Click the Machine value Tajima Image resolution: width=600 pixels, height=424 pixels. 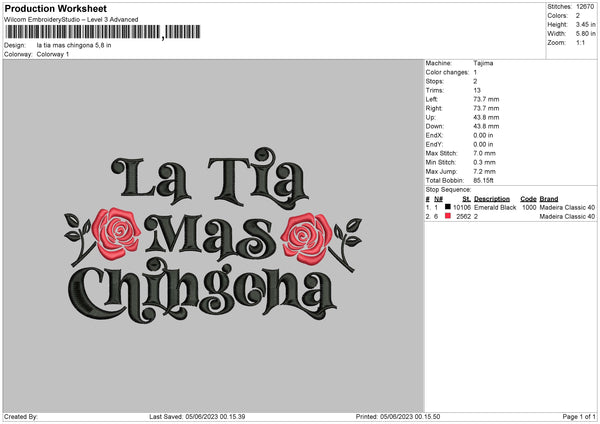click(483, 63)
